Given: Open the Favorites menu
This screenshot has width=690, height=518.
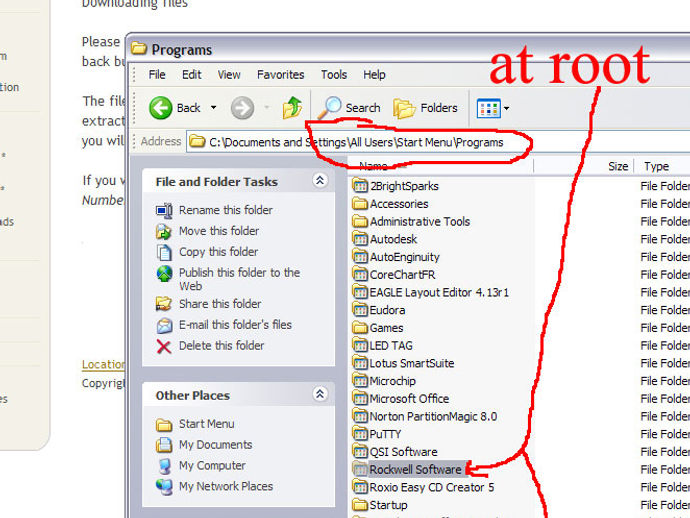Looking at the screenshot, I should [280, 75].
